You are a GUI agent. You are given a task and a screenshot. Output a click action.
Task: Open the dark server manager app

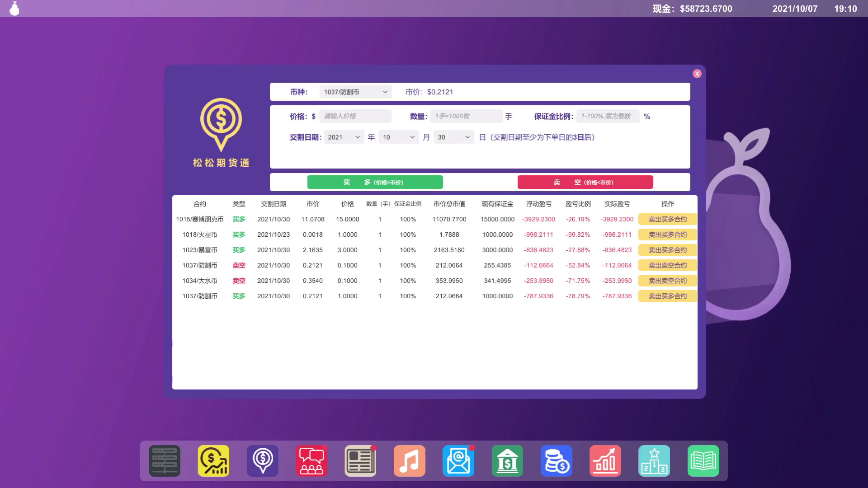164,460
